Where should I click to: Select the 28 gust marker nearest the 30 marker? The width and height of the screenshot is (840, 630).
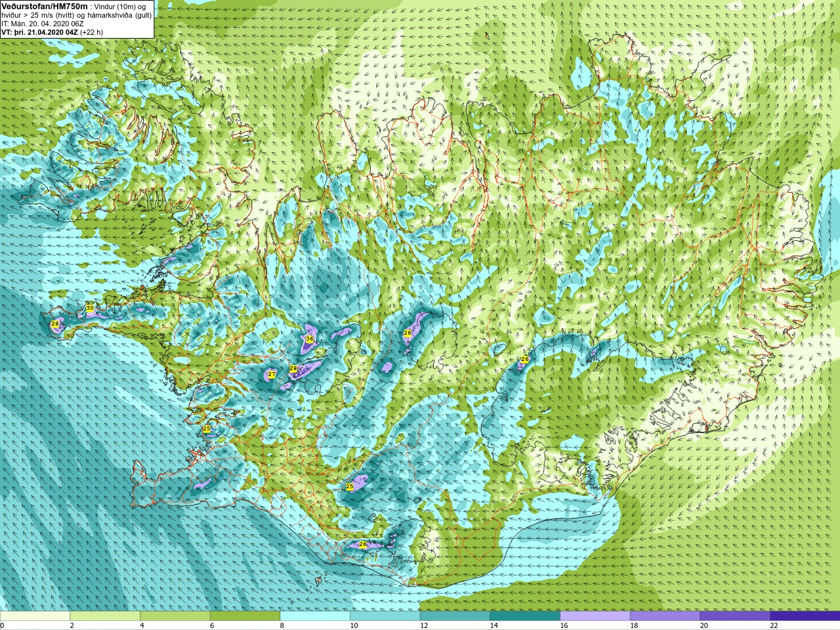pyautogui.click(x=55, y=324)
